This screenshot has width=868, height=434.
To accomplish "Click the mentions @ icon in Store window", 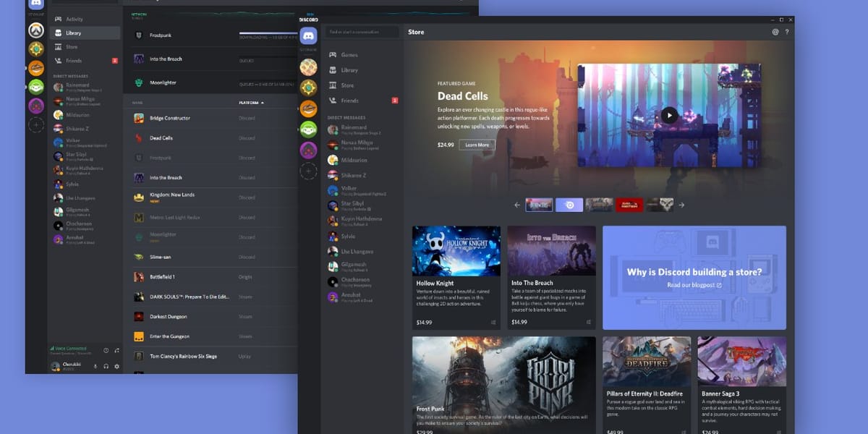I will (775, 32).
